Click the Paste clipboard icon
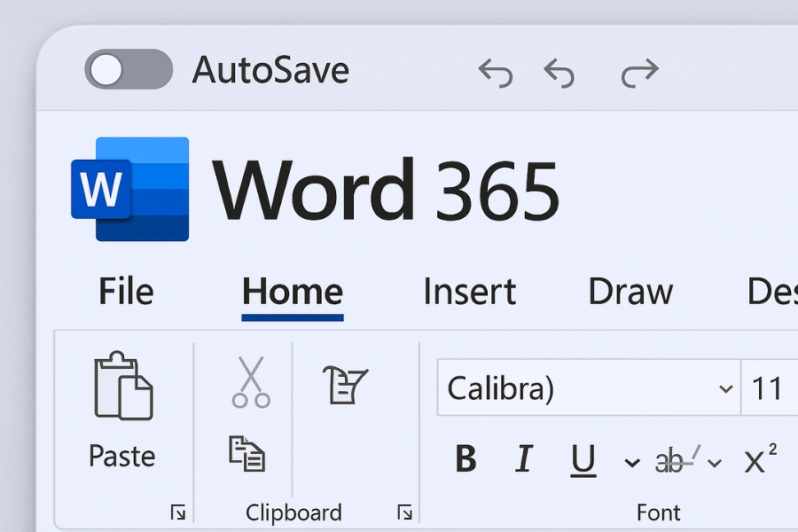 122,386
